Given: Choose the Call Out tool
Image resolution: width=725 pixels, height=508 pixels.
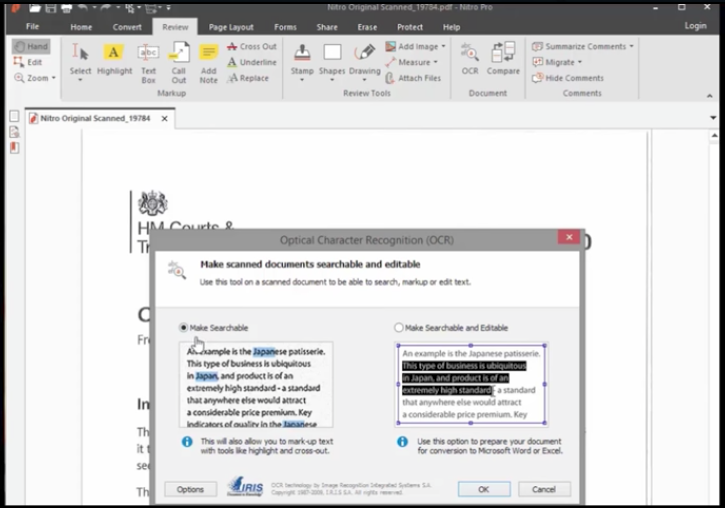Looking at the screenshot, I should click(x=178, y=59).
